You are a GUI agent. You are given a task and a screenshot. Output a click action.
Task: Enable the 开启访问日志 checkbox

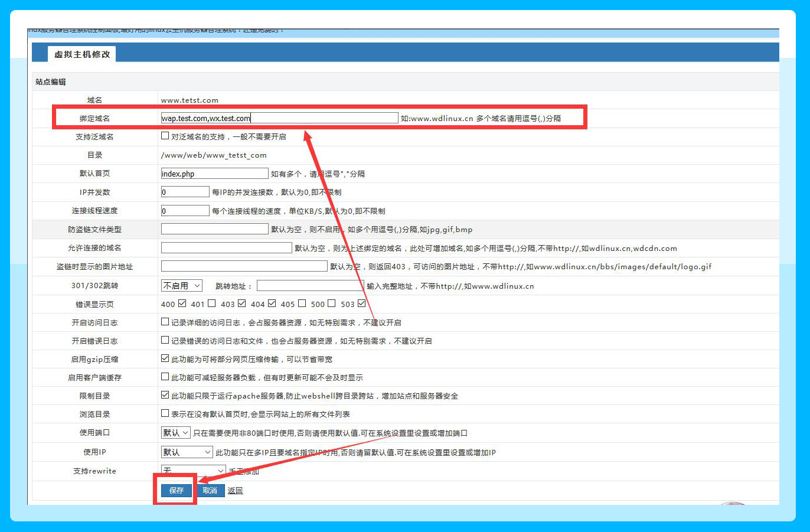[x=165, y=322]
